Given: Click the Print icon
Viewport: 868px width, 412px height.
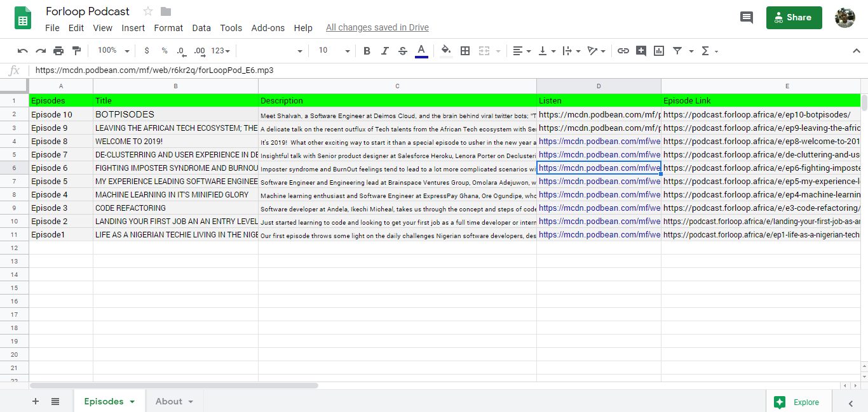Looking at the screenshot, I should click(x=58, y=51).
